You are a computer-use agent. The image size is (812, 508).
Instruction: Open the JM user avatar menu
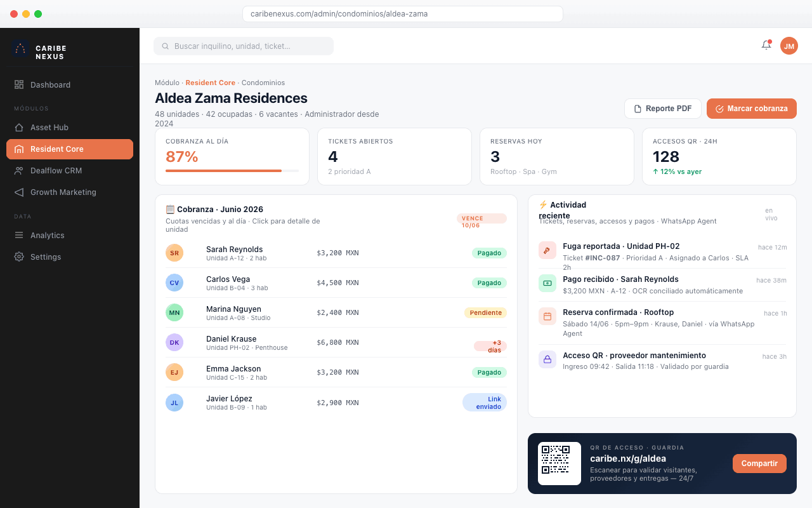click(789, 46)
